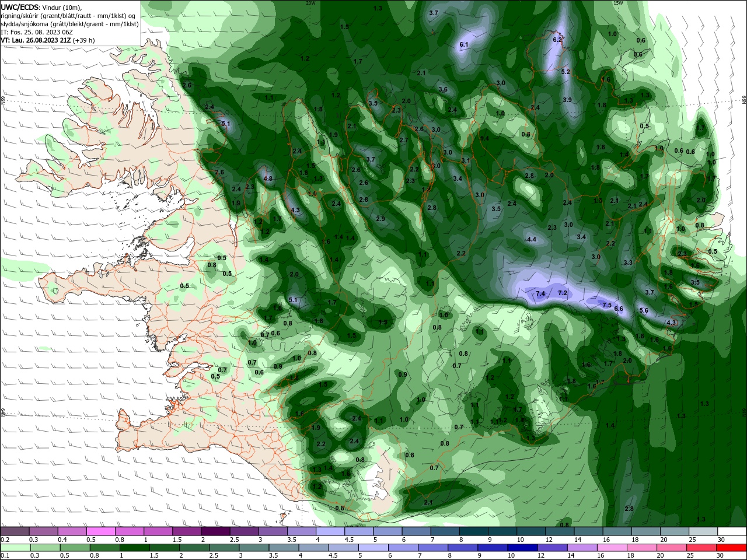This screenshot has width=747, height=560.
Task: Click the 6.6 precipitation value on the map
Action: [619, 309]
